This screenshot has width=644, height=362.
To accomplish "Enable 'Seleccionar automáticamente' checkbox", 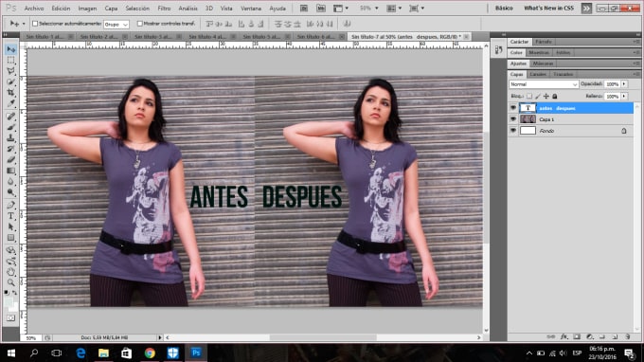I will 35,24.
